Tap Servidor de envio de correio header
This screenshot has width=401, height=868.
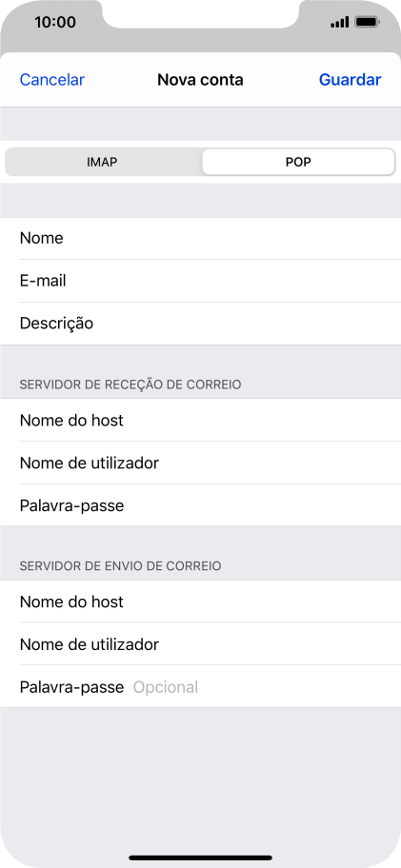coord(120,565)
